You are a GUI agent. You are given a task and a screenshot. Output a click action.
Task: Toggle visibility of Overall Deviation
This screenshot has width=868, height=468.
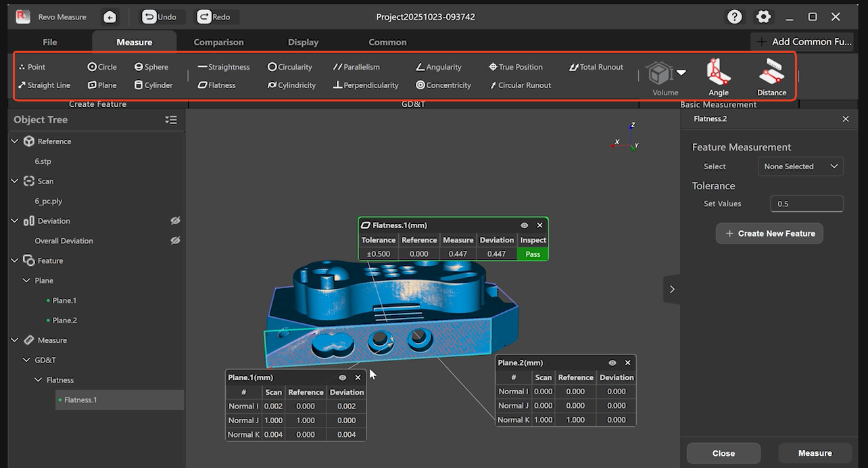[x=175, y=241]
